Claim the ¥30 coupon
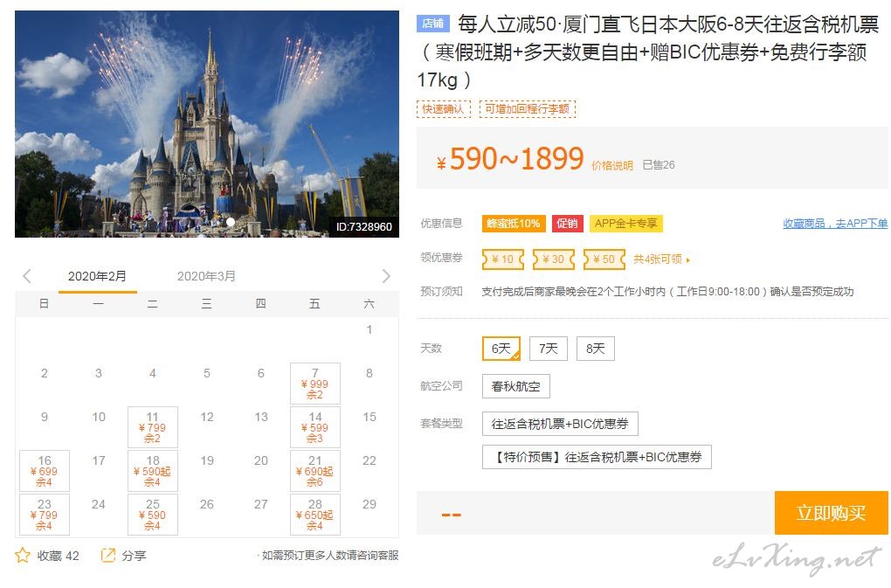 tap(554, 259)
